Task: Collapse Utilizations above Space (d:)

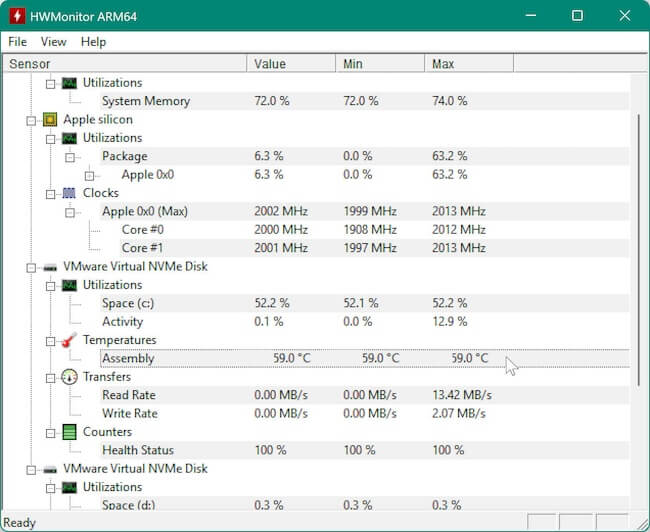Action: coord(51,488)
